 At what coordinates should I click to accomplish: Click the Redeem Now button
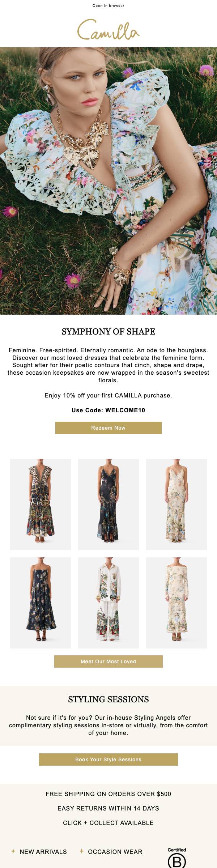[108, 428]
